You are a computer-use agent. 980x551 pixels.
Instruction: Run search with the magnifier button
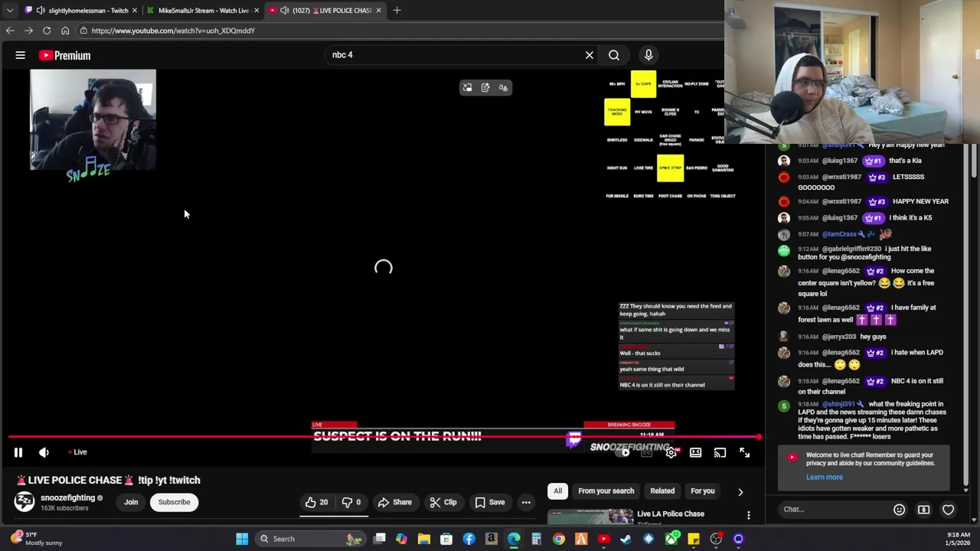click(x=614, y=55)
